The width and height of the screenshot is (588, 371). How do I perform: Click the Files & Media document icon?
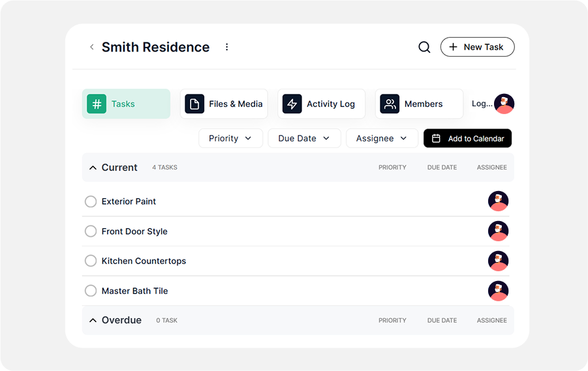tap(194, 104)
